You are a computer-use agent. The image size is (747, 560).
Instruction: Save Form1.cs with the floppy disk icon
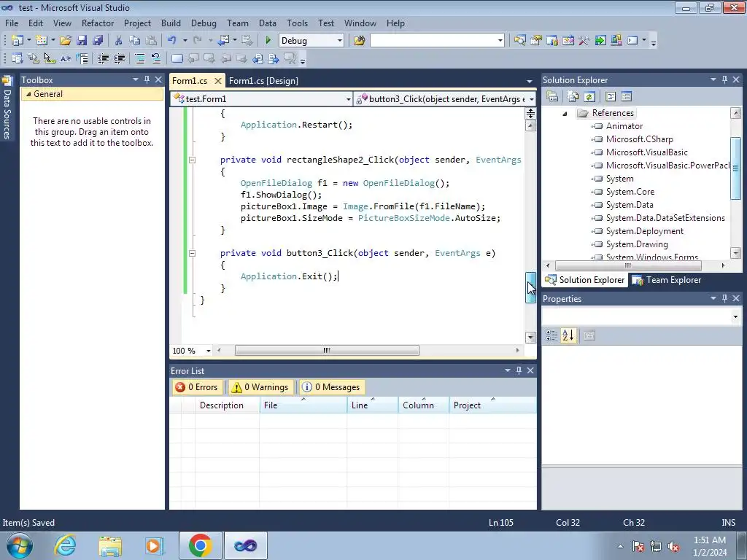tap(82, 41)
